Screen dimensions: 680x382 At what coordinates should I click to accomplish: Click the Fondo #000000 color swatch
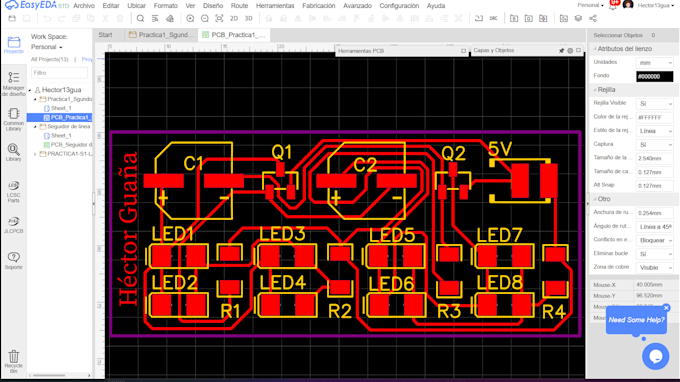654,76
